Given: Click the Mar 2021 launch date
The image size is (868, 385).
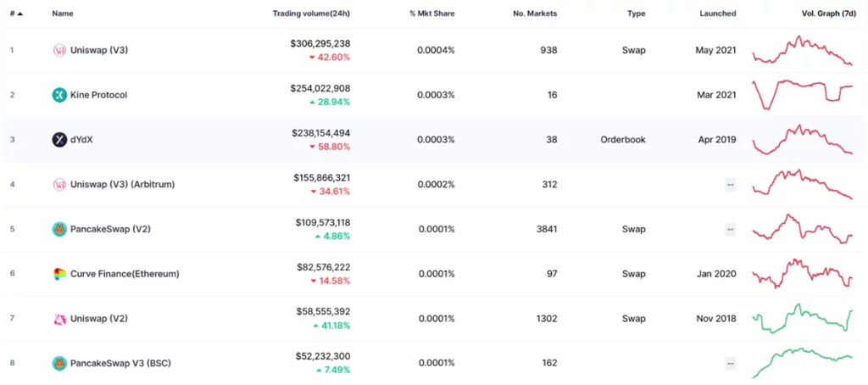Looking at the screenshot, I should pos(716,95).
